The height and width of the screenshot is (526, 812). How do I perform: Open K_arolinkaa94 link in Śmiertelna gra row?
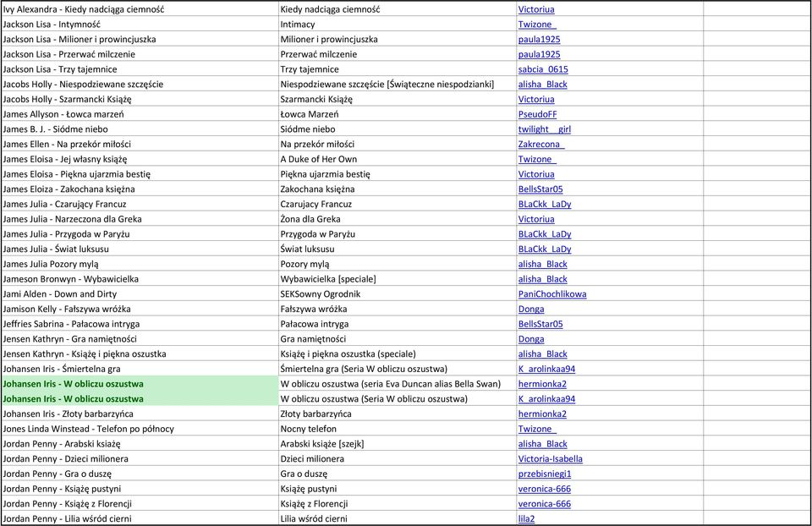pos(547,370)
